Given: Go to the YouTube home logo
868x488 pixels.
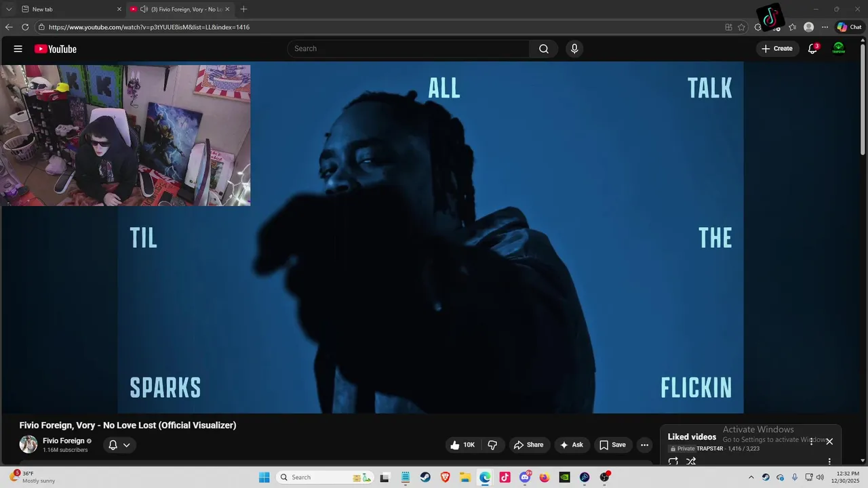Looking at the screenshot, I should tap(56, 49).
